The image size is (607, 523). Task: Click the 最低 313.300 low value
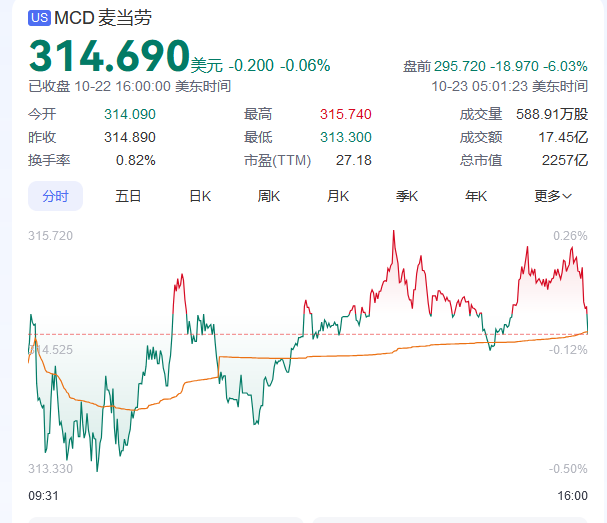(x=346, y=137)
